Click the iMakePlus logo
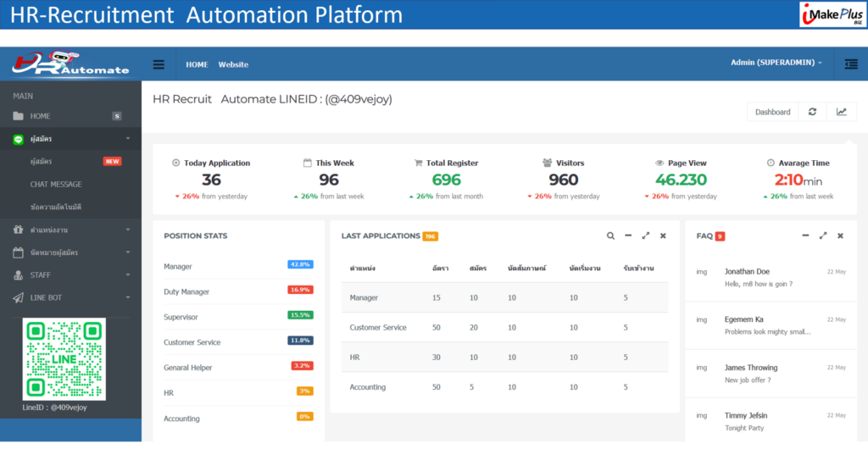This screenshot has width=868, height=466. click(x=832, y=14)
